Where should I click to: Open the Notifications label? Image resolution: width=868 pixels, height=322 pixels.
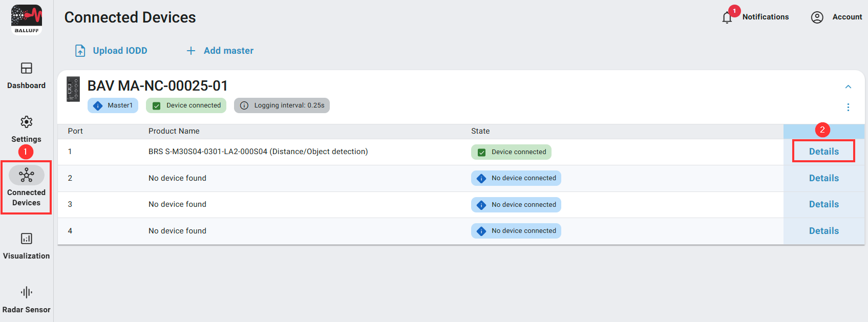(x=766, y=17)
